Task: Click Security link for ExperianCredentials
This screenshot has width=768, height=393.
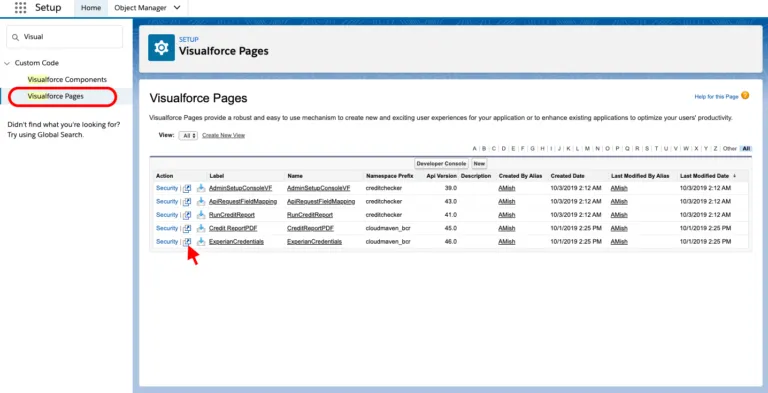Action: [x=167, y=242]
